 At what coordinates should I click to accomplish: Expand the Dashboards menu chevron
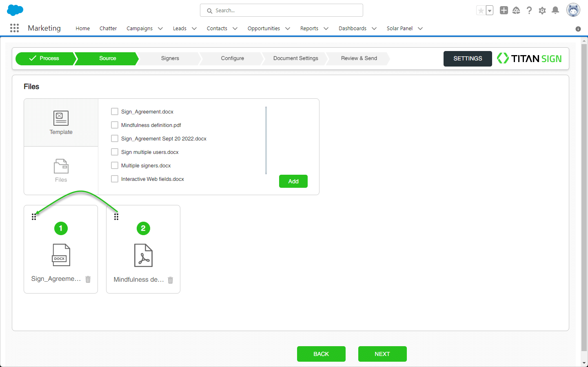click(x=374, y=29)
